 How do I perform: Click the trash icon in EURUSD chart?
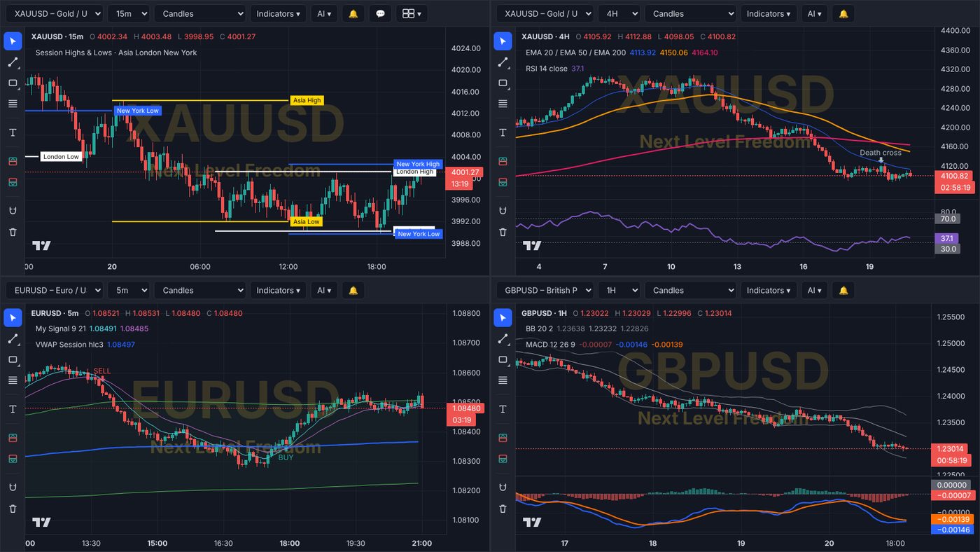tap(13, 509)
